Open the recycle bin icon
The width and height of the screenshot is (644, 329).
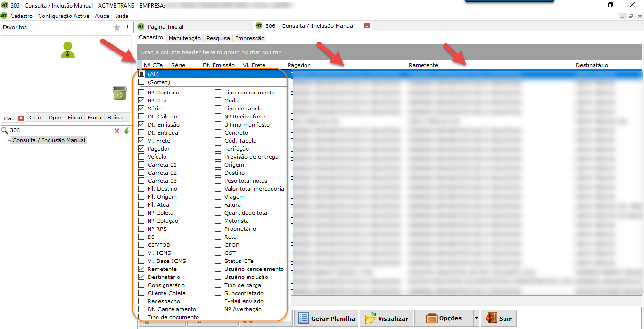point(119,93)
